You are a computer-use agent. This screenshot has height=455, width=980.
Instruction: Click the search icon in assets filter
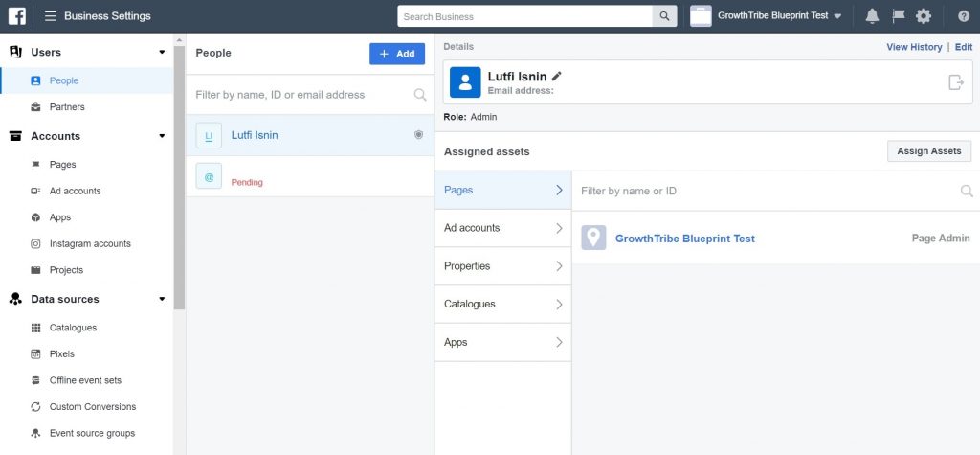[x=967, y=191]
